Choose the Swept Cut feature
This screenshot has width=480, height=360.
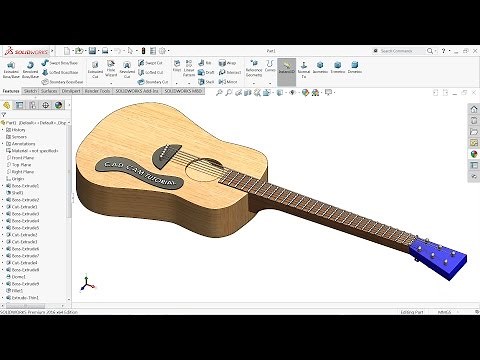(x=150, y=63)
